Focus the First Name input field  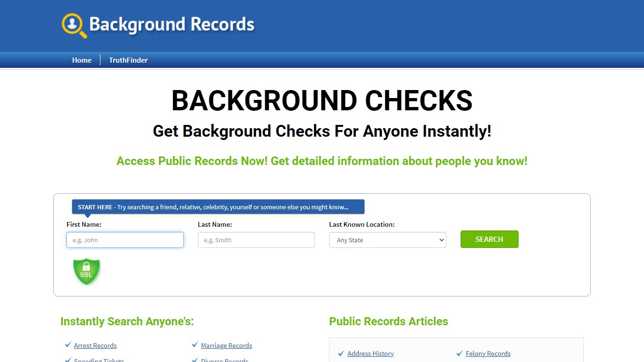pos(125,240)
